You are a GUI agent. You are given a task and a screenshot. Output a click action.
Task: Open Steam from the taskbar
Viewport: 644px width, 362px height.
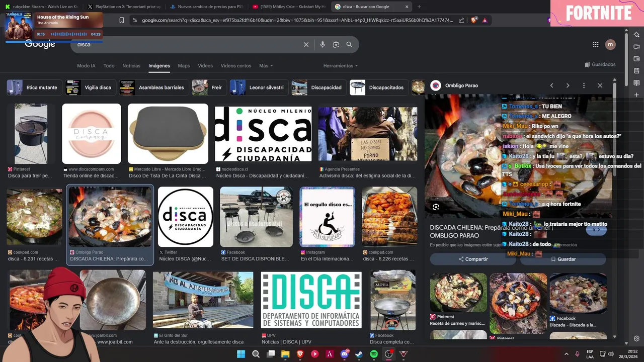359,354
